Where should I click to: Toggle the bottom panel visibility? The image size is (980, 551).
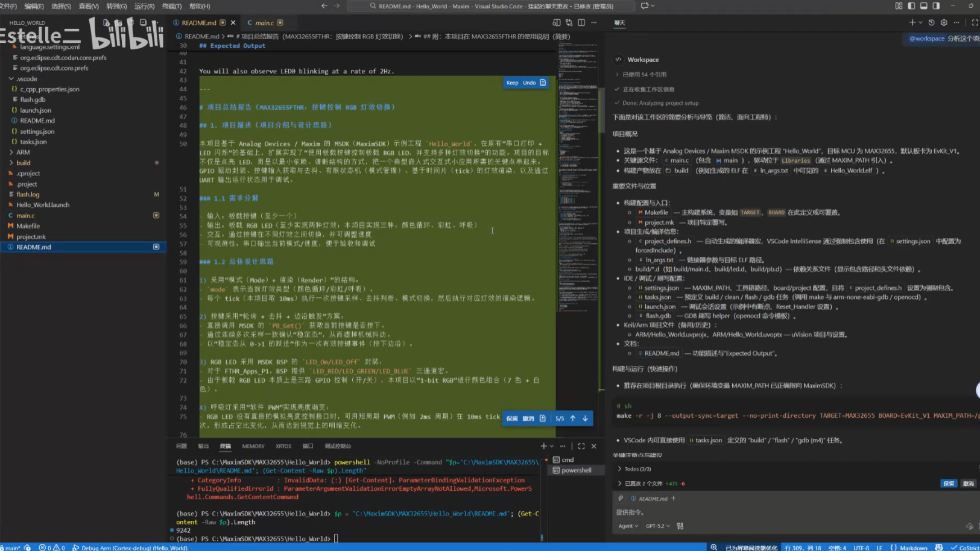pos(923,6)
